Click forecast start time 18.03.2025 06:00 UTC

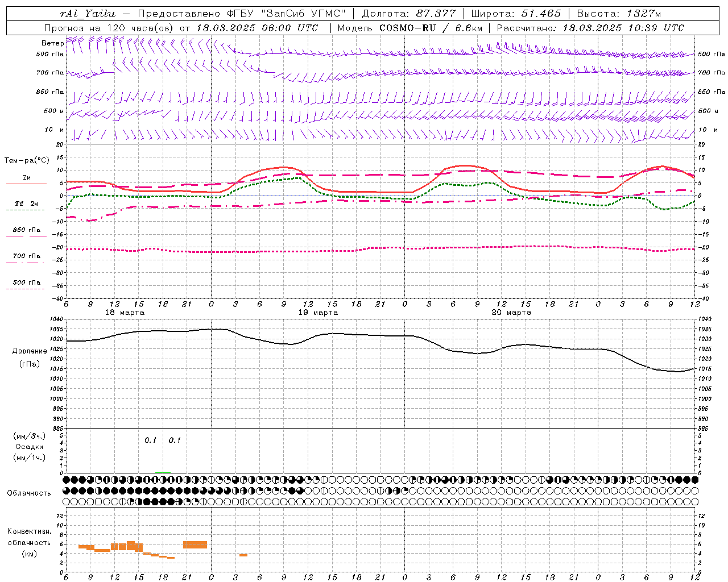tap(257, 28)
